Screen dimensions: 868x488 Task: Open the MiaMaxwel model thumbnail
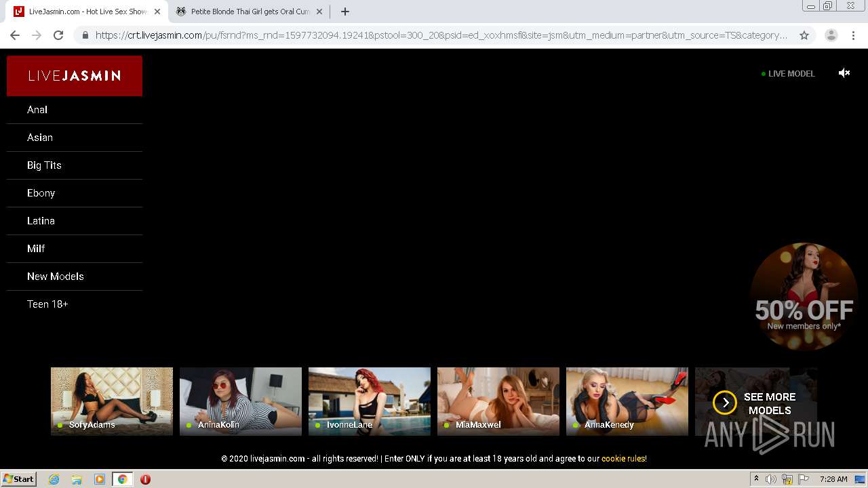click(x=498, y=401)
